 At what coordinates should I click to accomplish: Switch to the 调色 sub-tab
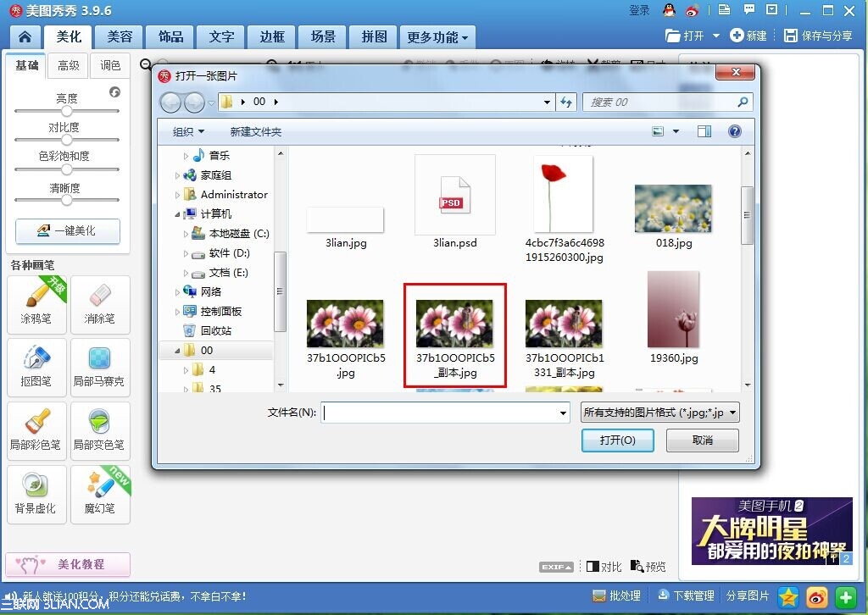click(x=110, y=66)
